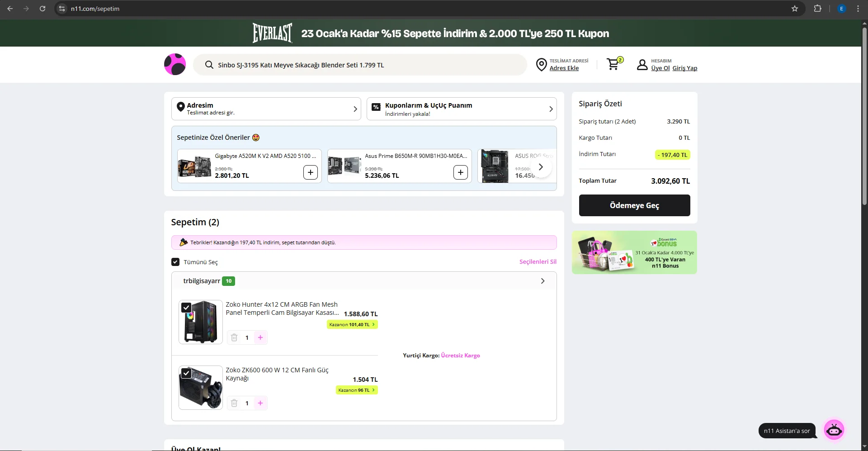Click the page vertical scrollbar
The width and height of the screenshot is (868, 451).
coord(864,116)
